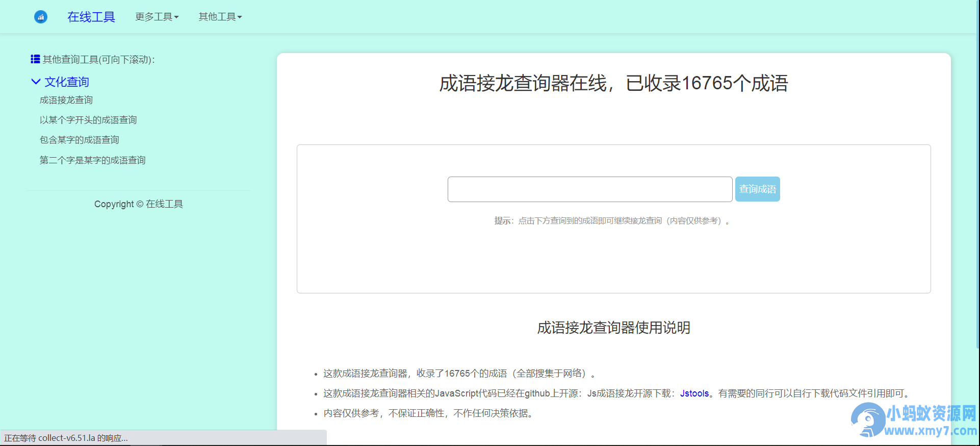Expand the 更多工具 dropdown menu

point(157,17)
